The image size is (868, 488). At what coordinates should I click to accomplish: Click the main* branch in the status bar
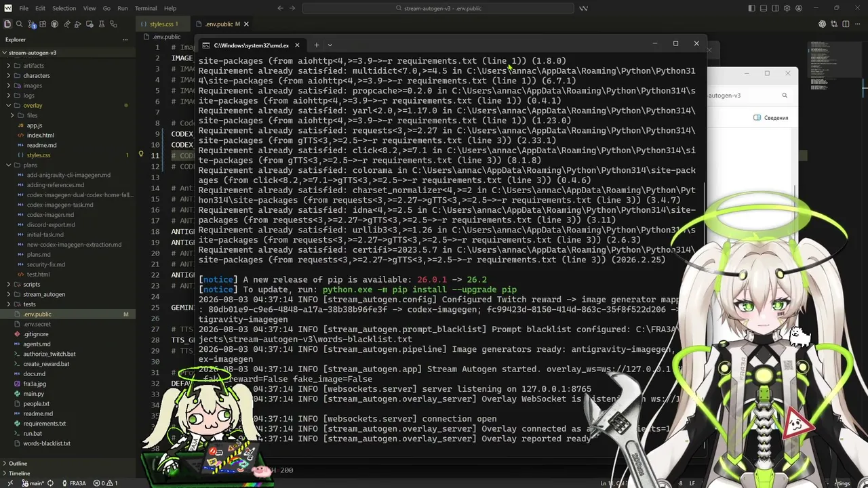[33, 483]
